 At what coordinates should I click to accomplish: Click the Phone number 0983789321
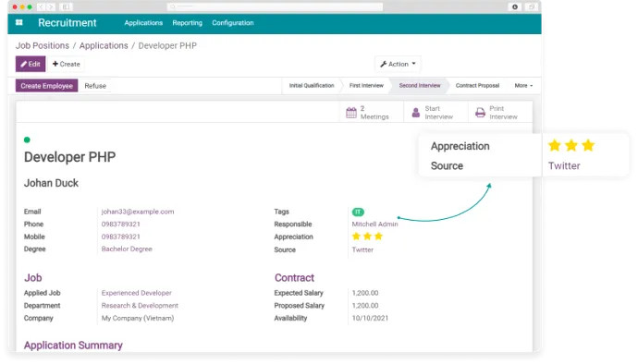point(121,224)
